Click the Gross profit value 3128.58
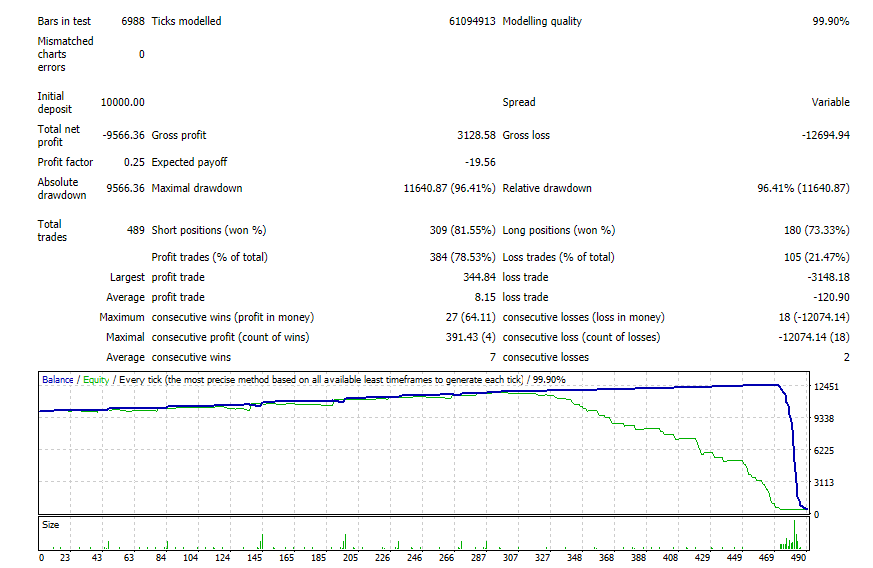The height and width of the screenshot is (568, 873). coord(476,135)
